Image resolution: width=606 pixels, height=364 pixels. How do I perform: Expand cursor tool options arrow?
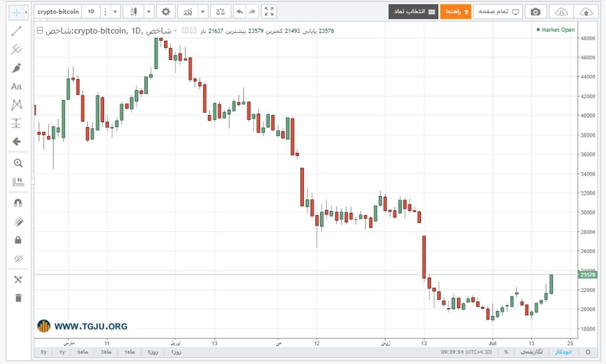click(x=26, y=12)
